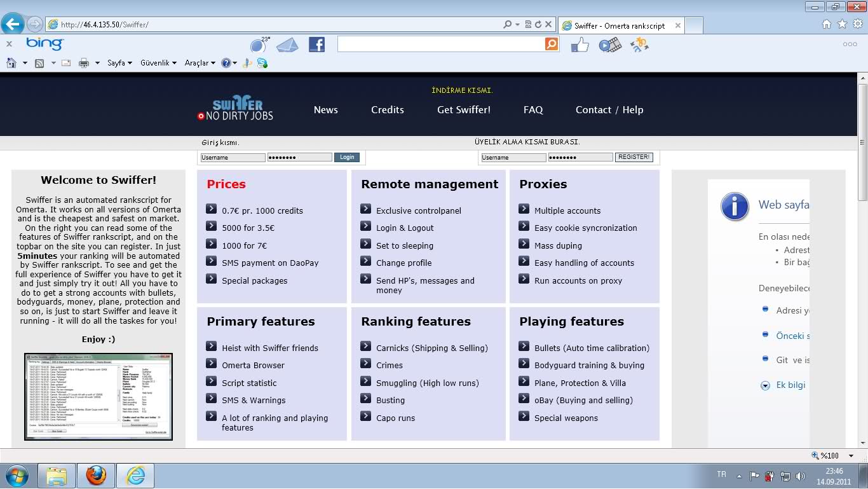Click the Bing toolbar mail envelope icon
868x489 pixels.
pyautogui.click(x=287, y=45)
